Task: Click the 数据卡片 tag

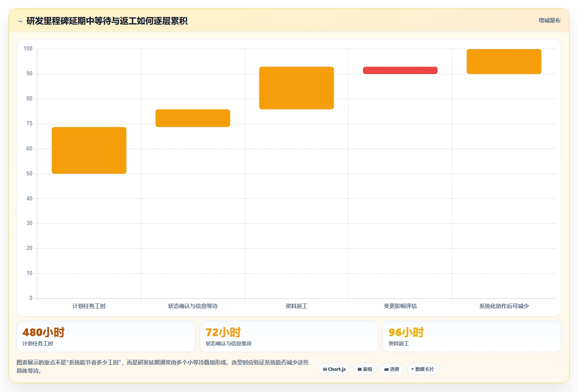Action: [422, 369]
